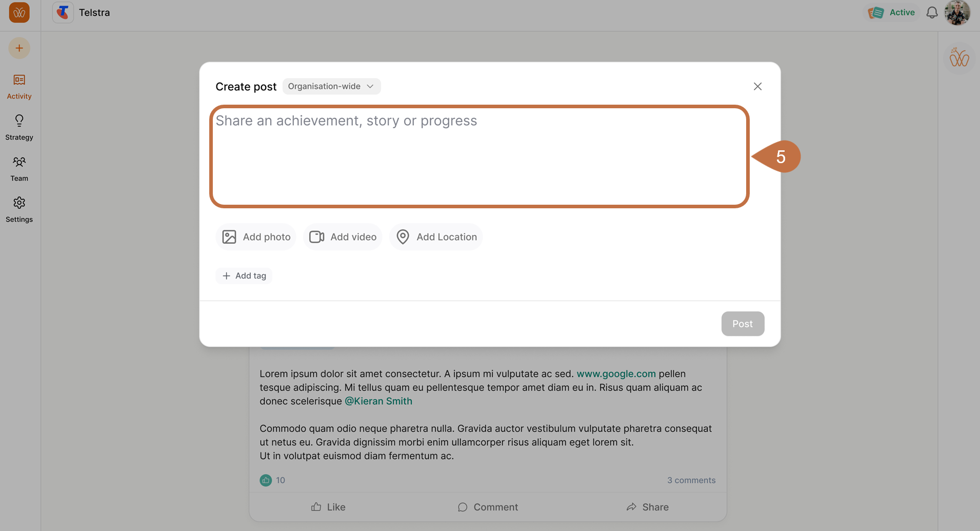Open the Activity section in sidebar
Viewport: 980px width, 531px height.
19,86
